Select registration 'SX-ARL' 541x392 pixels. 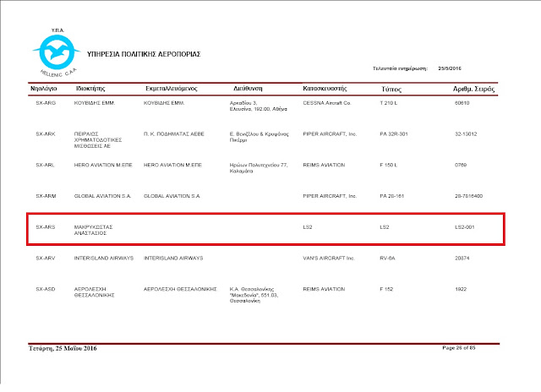point(45,165)
